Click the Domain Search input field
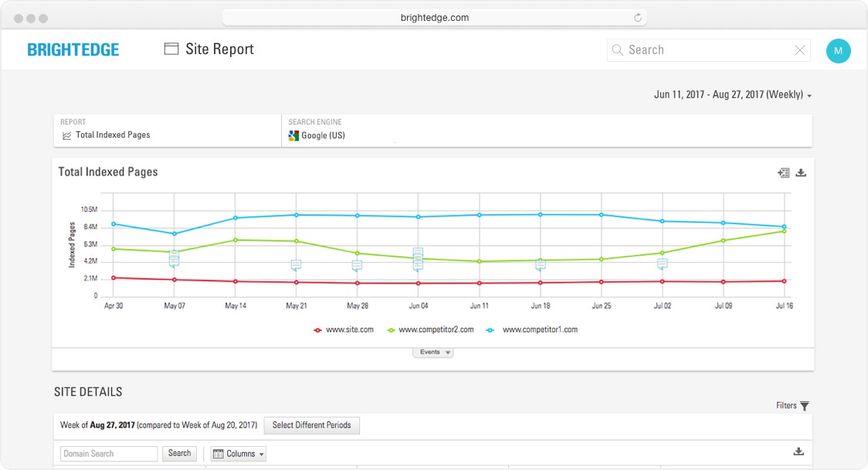868x470 pixels. [x=109, y=454]
